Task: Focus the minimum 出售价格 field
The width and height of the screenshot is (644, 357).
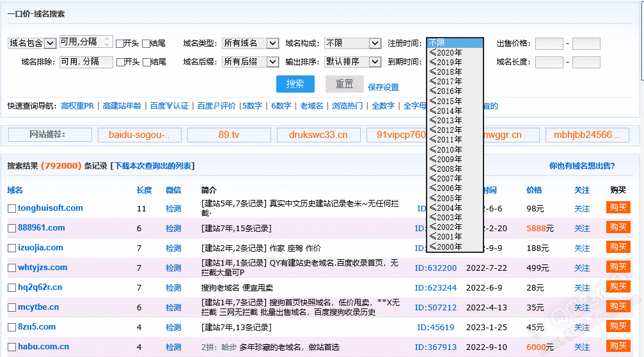Action: tap(549, 43)
